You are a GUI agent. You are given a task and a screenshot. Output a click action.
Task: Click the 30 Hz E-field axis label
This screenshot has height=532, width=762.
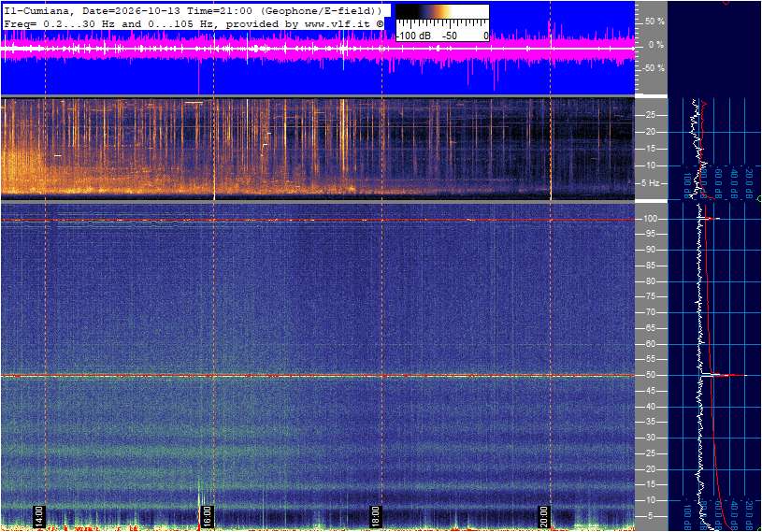651,438
